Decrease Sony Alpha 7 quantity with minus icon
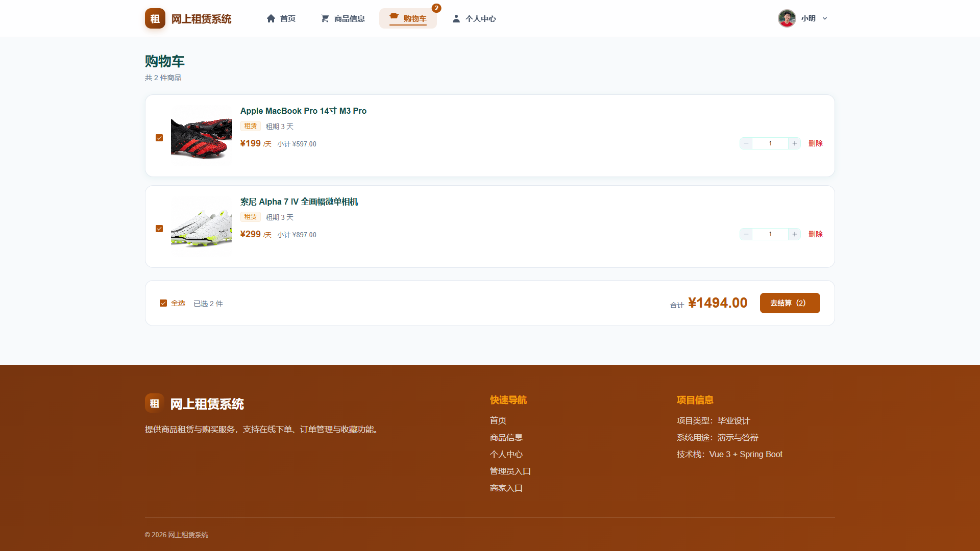Screen dimensions: 980x551 (x=746, y=234)
